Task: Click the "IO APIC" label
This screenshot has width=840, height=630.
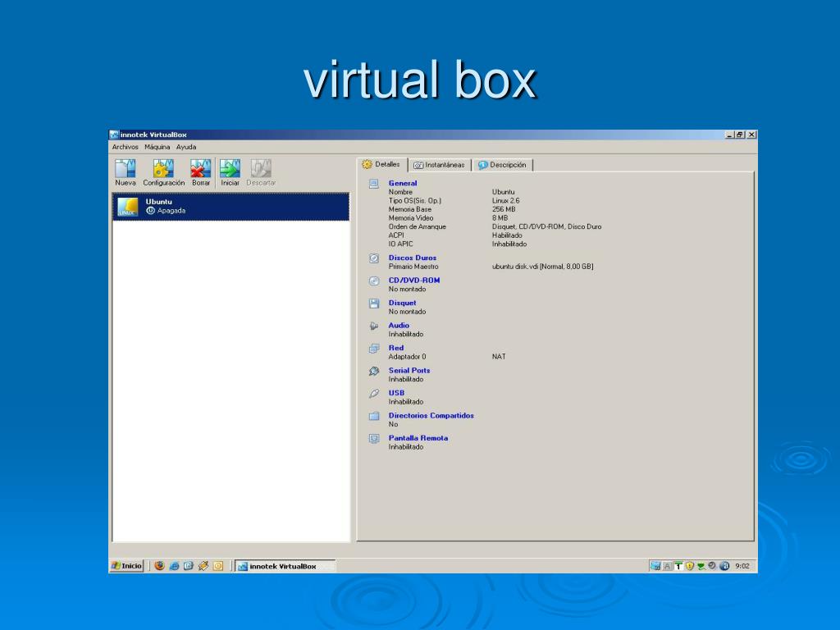Action: [x=400, y=244]
